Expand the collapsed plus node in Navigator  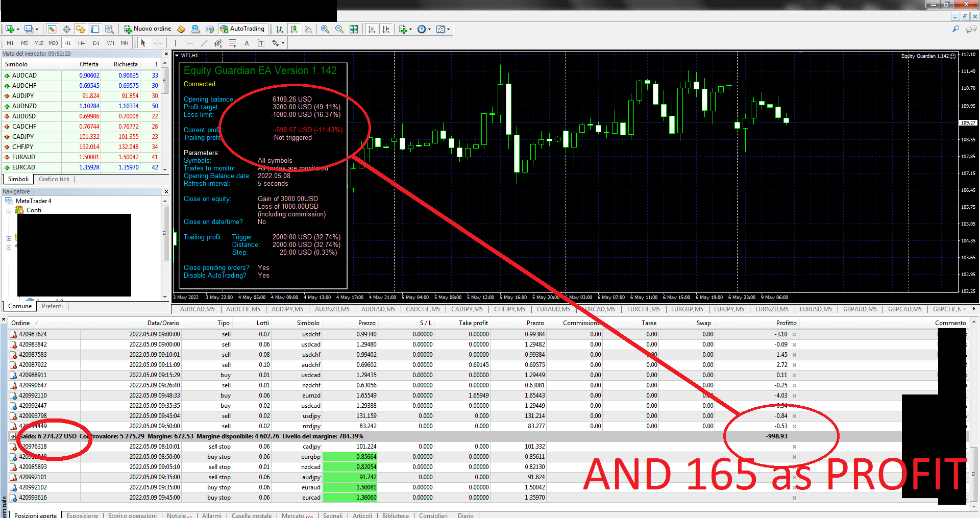point(9,238)
